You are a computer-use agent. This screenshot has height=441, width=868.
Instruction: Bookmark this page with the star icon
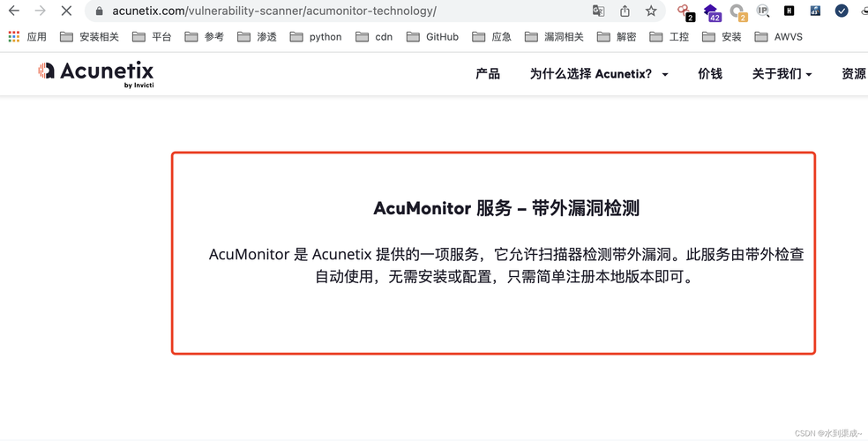pyautogui.click(x=651, y=11)
